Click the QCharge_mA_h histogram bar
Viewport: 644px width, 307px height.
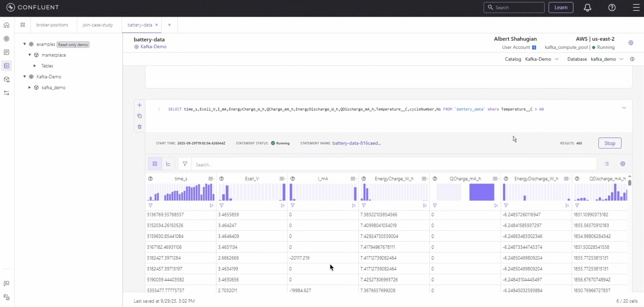click(x=481, y=192)
